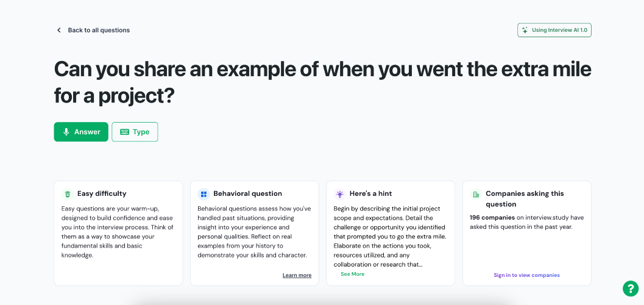
Task: Choose Type to write your answer
Action: click(135, 132)
